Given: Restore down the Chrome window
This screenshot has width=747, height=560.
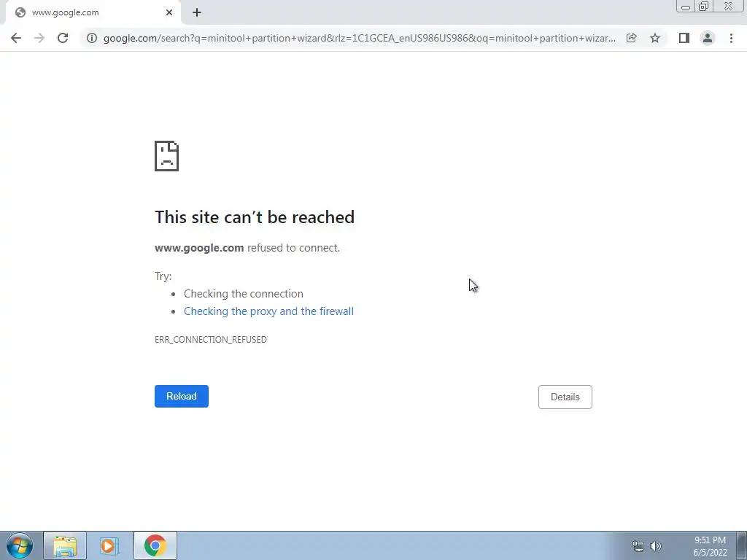Looking at the screenshot, I should (x=704, y=7).
